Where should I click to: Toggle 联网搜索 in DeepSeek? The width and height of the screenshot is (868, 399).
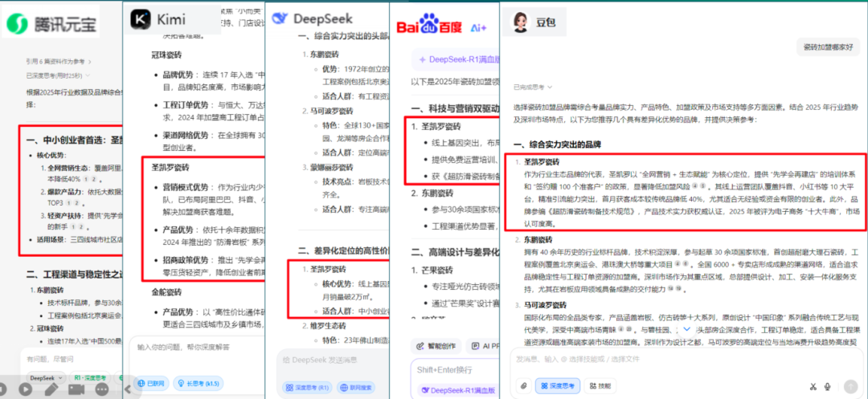[x=357, y=388]
